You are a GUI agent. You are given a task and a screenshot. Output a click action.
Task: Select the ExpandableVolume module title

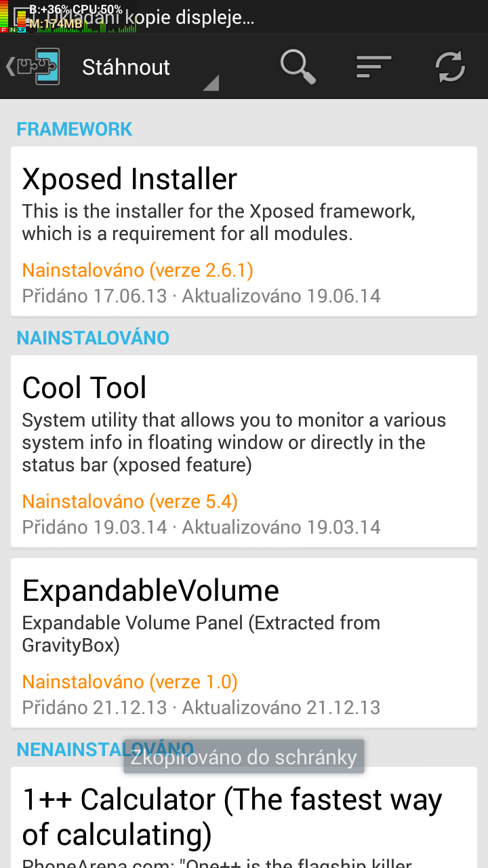(x=150, y=591)
